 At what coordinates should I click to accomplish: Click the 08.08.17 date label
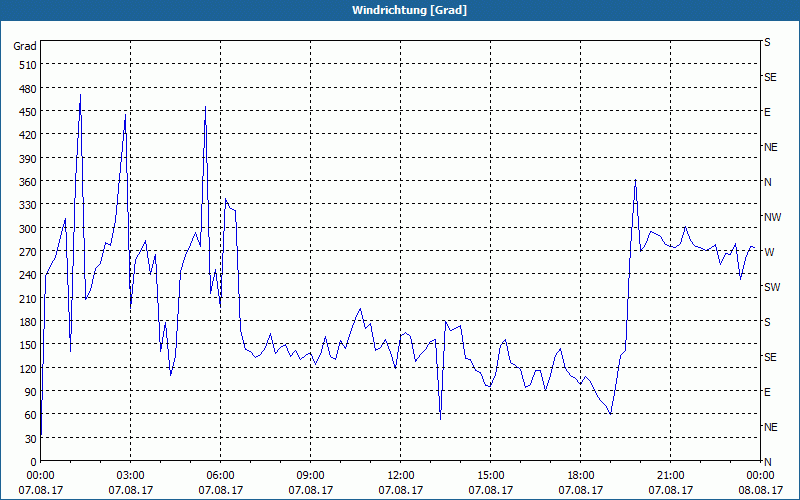[x=760, y=490]
